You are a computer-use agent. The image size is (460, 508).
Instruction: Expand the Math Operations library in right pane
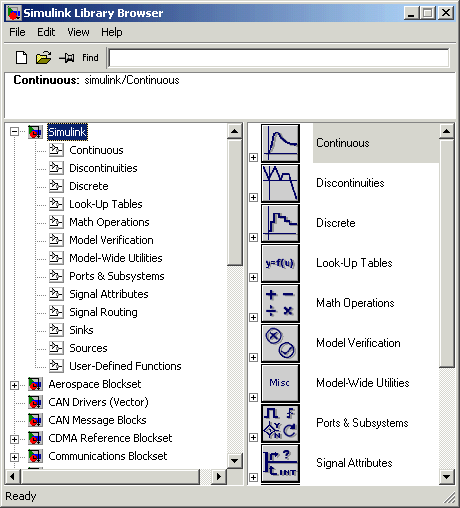(x=253, y=317)
